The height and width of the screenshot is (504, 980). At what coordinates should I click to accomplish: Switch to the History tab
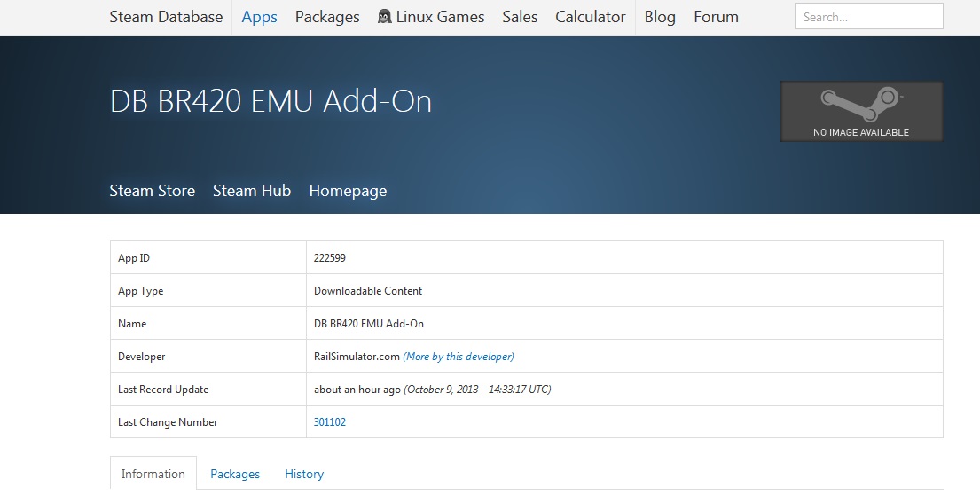(x=304, y=474)
